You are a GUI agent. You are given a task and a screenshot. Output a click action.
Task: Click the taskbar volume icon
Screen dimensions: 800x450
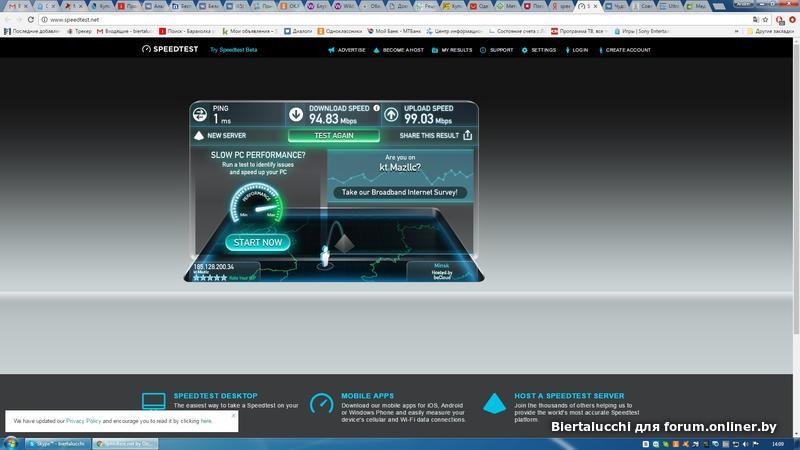[x=746, y=444]
